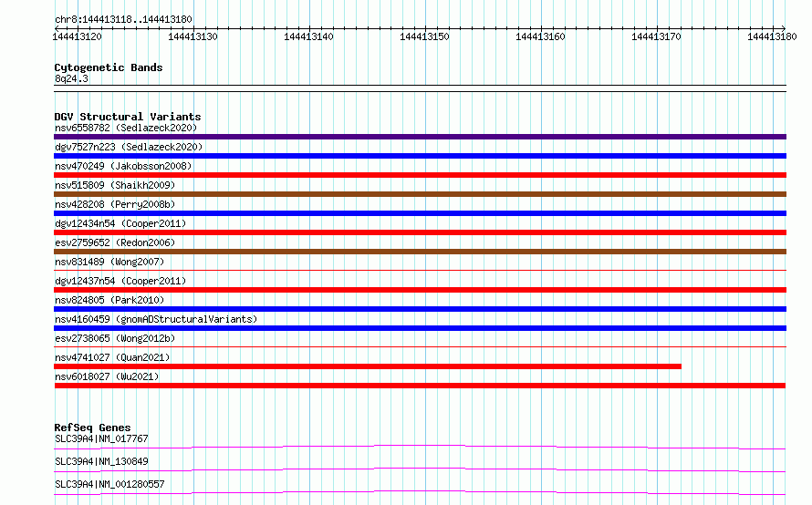Open transcript SLC39A4|NM_130849 label
This screenshot has height=505, width=812.
point(101,461)
